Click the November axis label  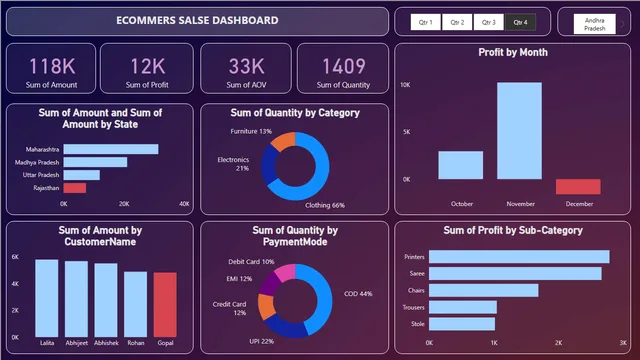click(x=520, y=204)
